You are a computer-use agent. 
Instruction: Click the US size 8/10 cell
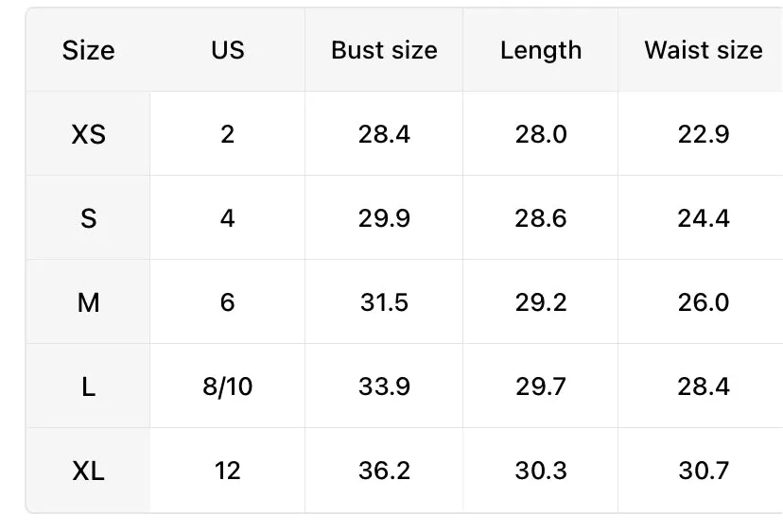228,386
